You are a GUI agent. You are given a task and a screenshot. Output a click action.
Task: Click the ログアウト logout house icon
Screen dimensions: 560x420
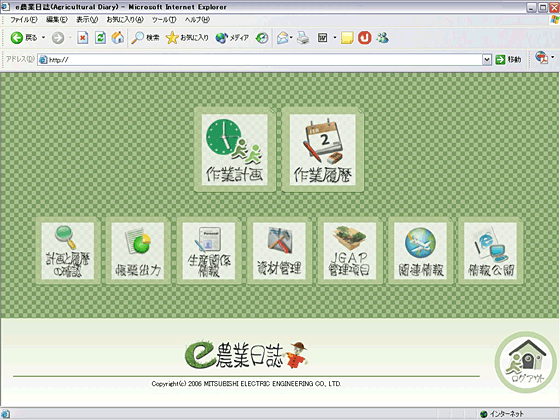(x=526, y=362)
